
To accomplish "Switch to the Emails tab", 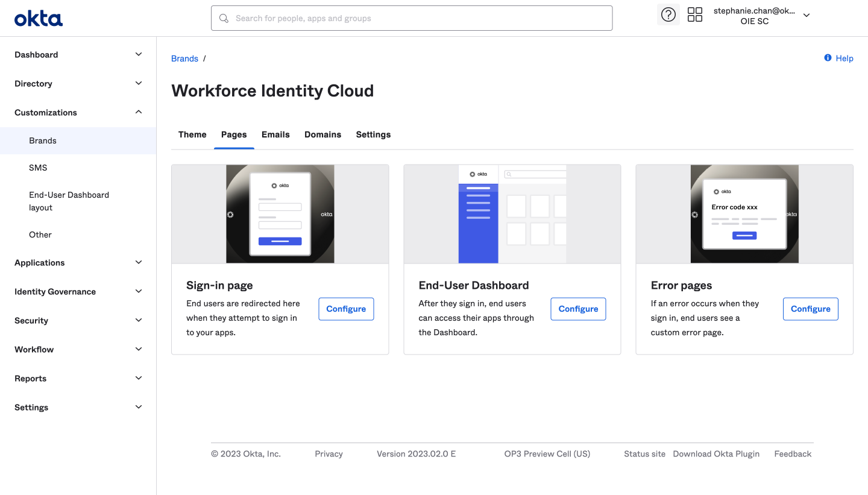I will click(275, 134).
